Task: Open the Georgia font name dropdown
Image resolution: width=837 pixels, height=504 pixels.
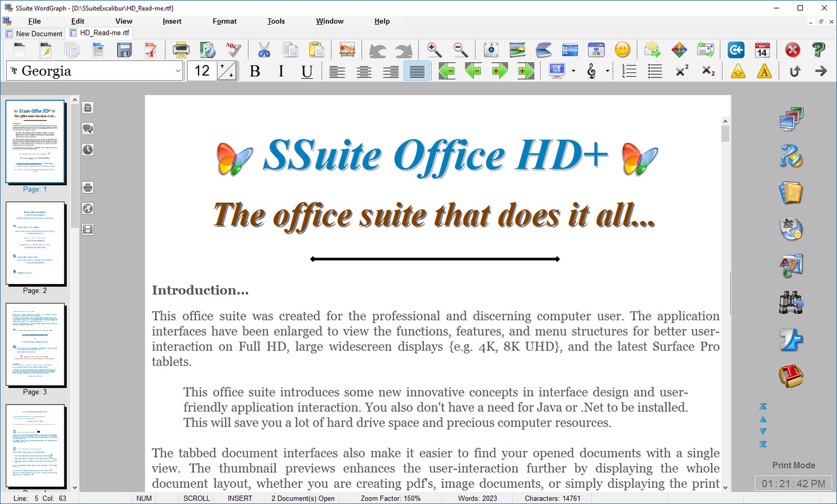Action: coord(178,71)
